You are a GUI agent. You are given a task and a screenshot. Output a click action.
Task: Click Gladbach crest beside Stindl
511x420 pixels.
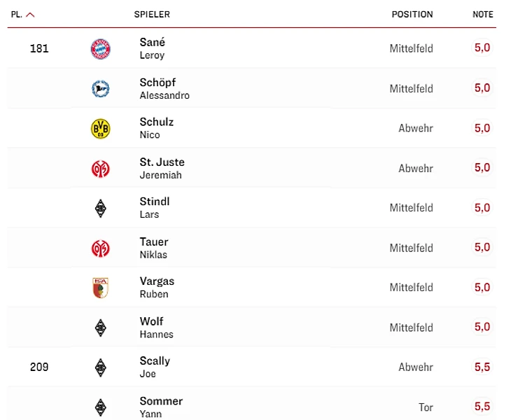pos(101,208)
